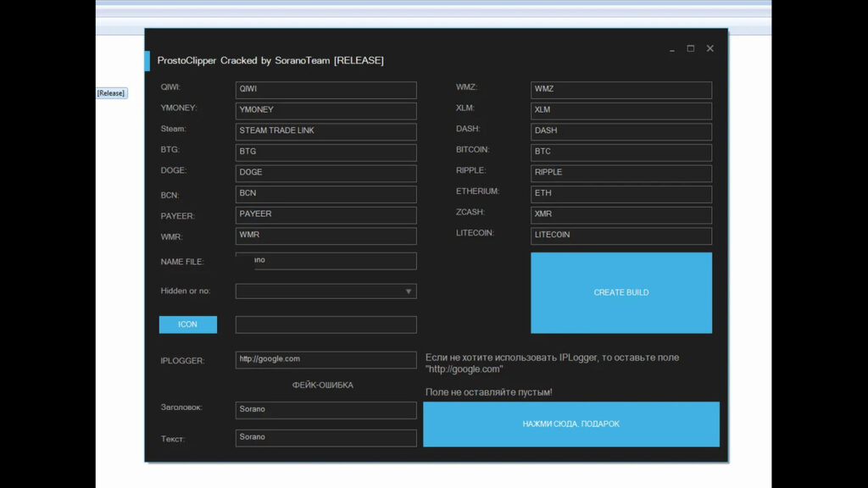Select the STEAM TRADE LINK field
The width and height of the screenshot is (868, 488).
click(x=325, y=131)
